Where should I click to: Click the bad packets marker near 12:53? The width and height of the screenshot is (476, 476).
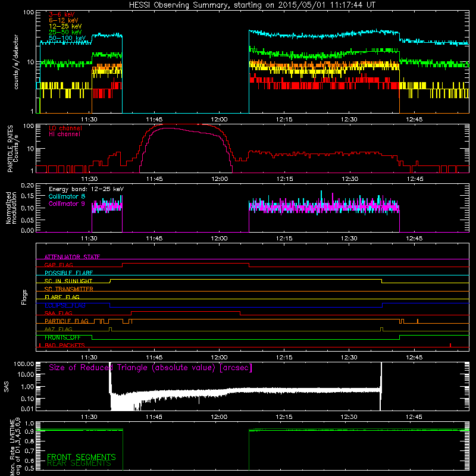(450, 345)
